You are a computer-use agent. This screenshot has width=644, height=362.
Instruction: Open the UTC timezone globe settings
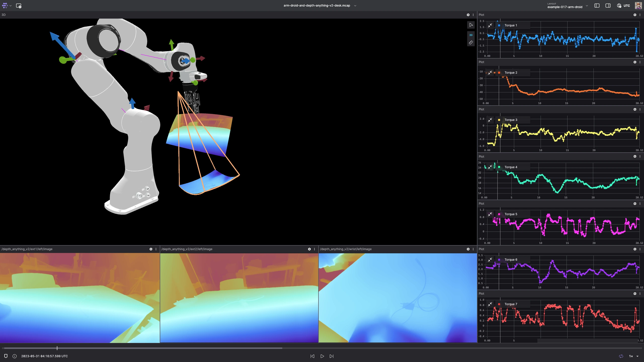pos(619,6)
